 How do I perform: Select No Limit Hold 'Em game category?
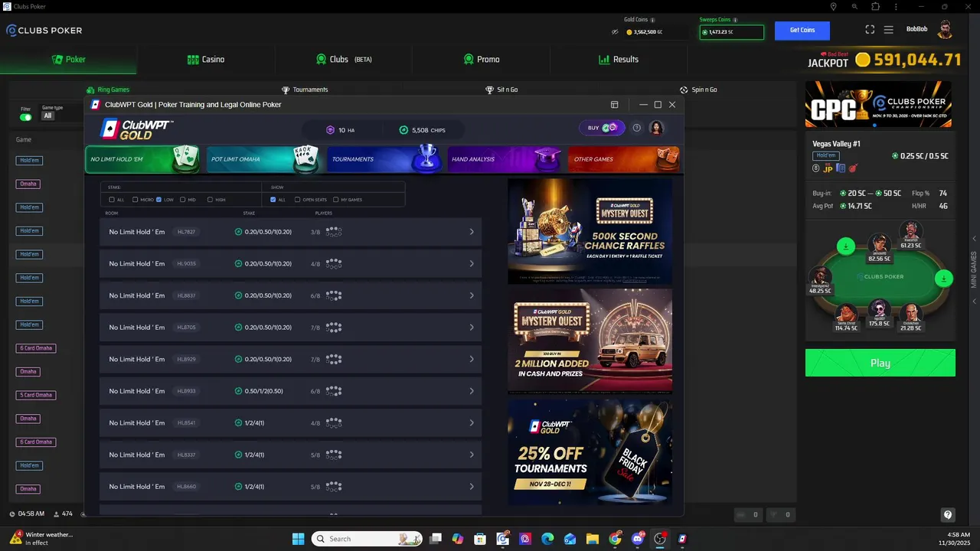coord(142,159)
